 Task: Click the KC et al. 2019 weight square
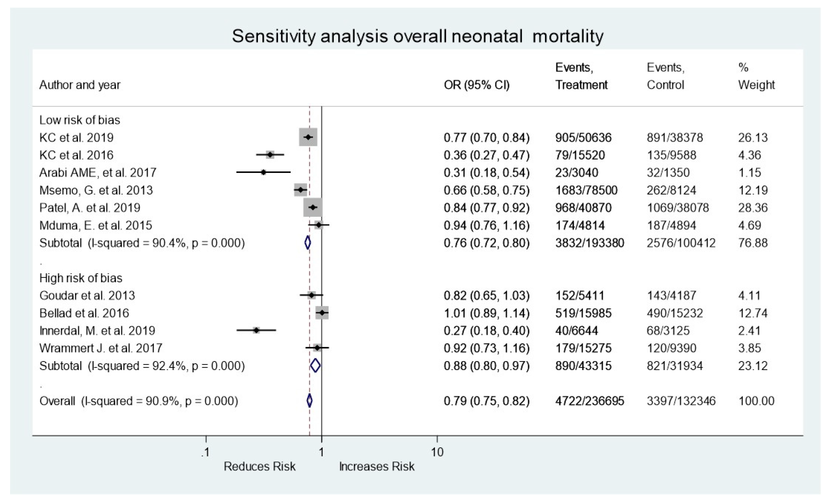[308, 137]
